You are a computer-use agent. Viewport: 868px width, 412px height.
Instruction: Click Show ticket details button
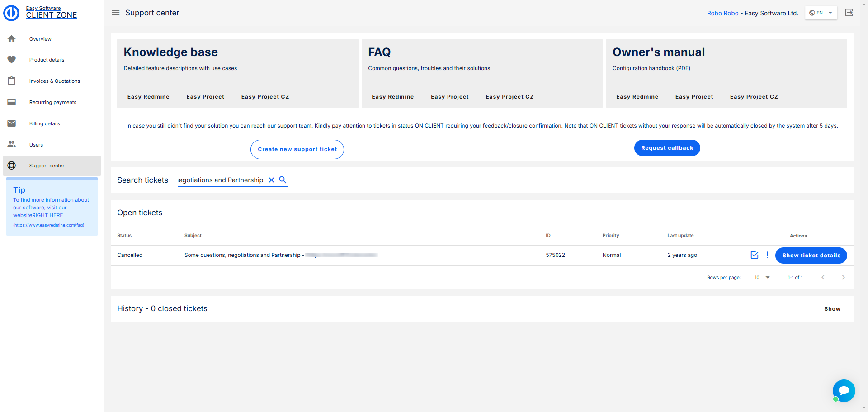(811, 256)
